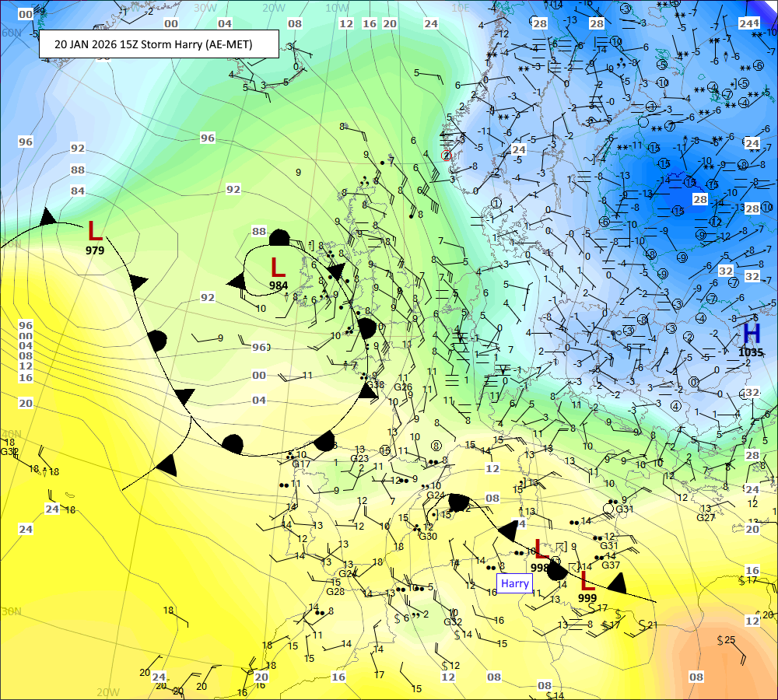Click the 30W longitude label at top
Image resolution: width=778 pixels, height=700 pixels.
pos(205,8)
